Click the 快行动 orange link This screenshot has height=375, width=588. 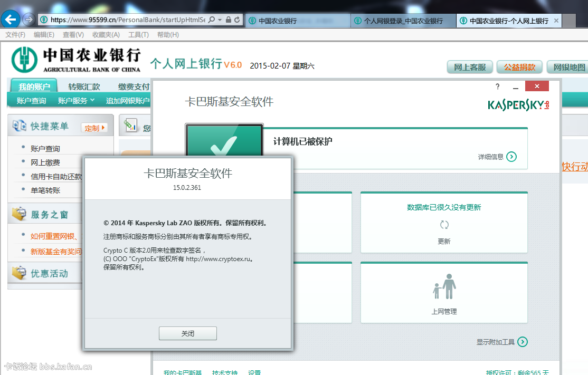tap(574, 166)
